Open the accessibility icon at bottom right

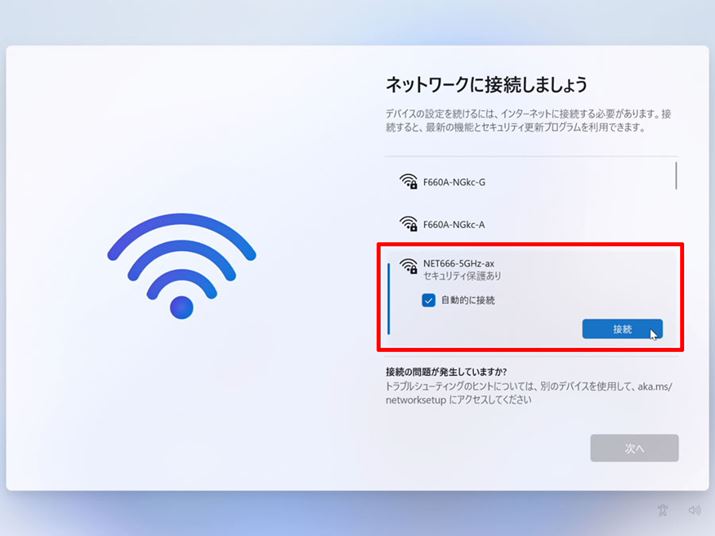click(x=663, y=510)
